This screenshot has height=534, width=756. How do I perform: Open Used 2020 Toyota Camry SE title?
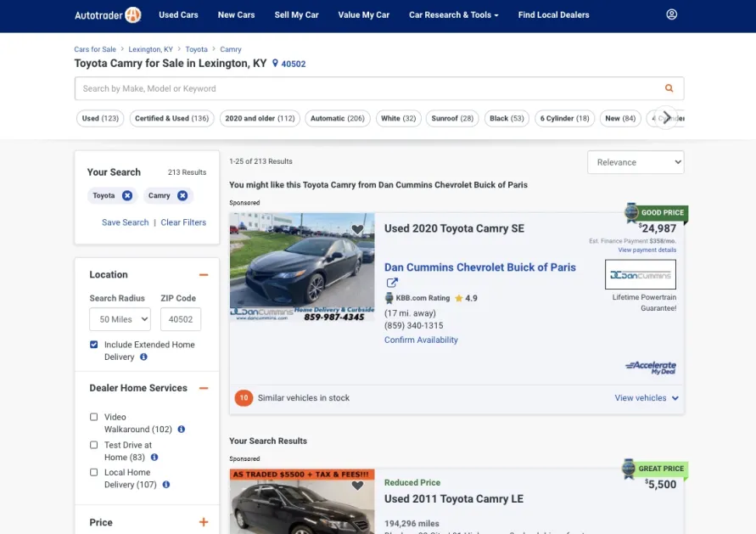click(454, 228)
